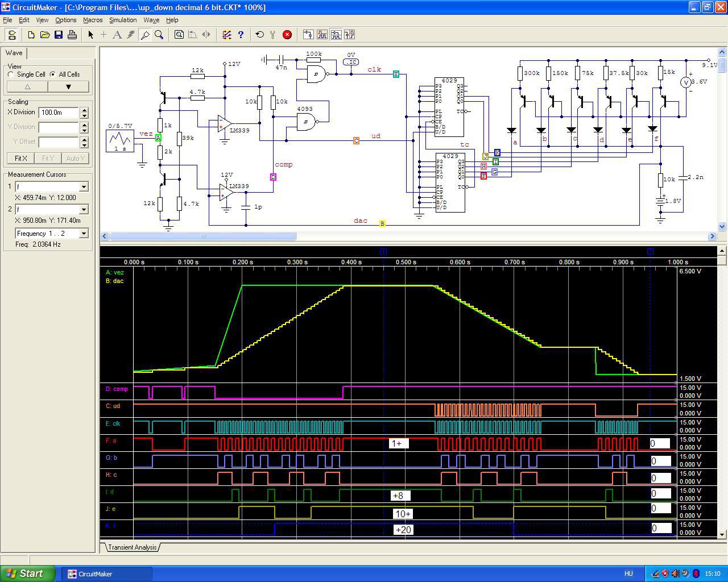The height and width of the screenshot is (582, 728).
Task: Open a circuit with the folder icon
Action: (x=45, y=35)
